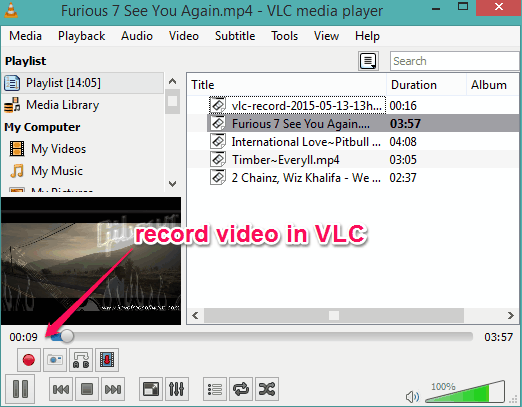Select International Love~Pitbull item
This screenshot has height=407, width=522.
[x=306, y=142]
